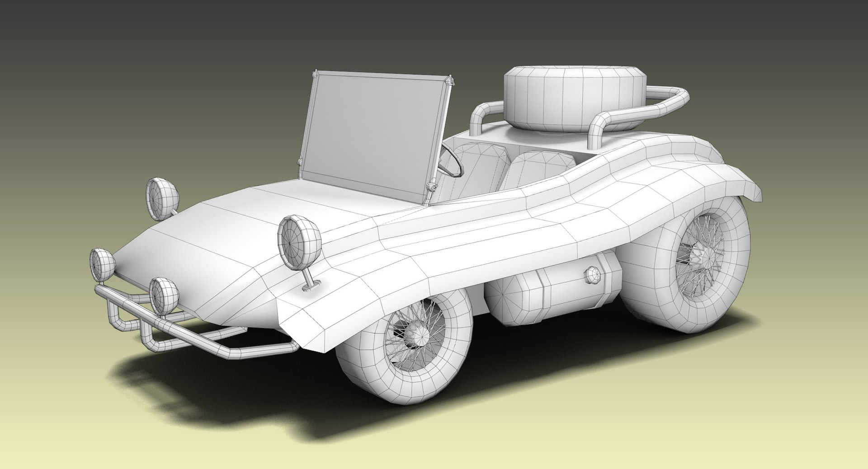
Task: Select the spare tire on the rear deck
Action: pyautogui.click(x=576, y=99)
